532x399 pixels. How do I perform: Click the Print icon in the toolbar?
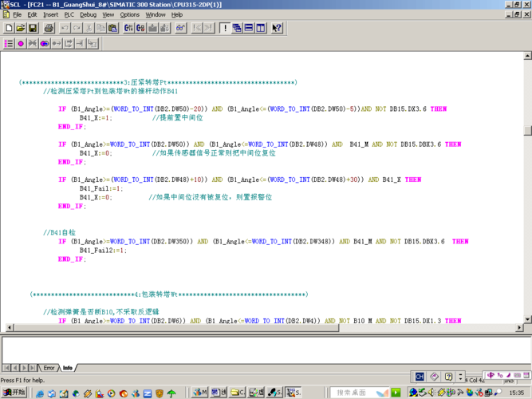coord(49,28)
